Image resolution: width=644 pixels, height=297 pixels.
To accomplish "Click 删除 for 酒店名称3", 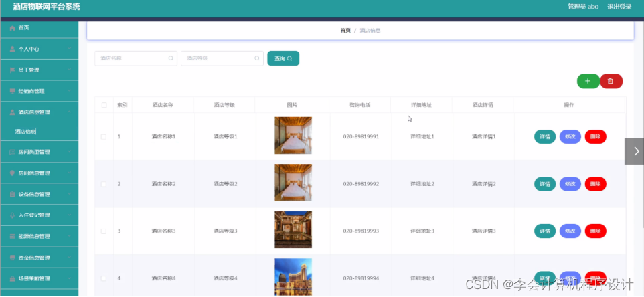I will point(596,231).
